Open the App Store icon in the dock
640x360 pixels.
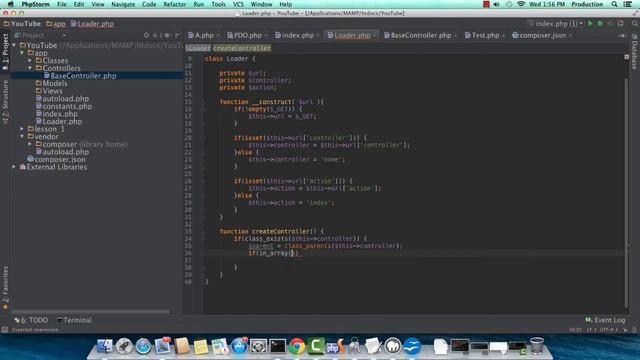tap(239, 346)
